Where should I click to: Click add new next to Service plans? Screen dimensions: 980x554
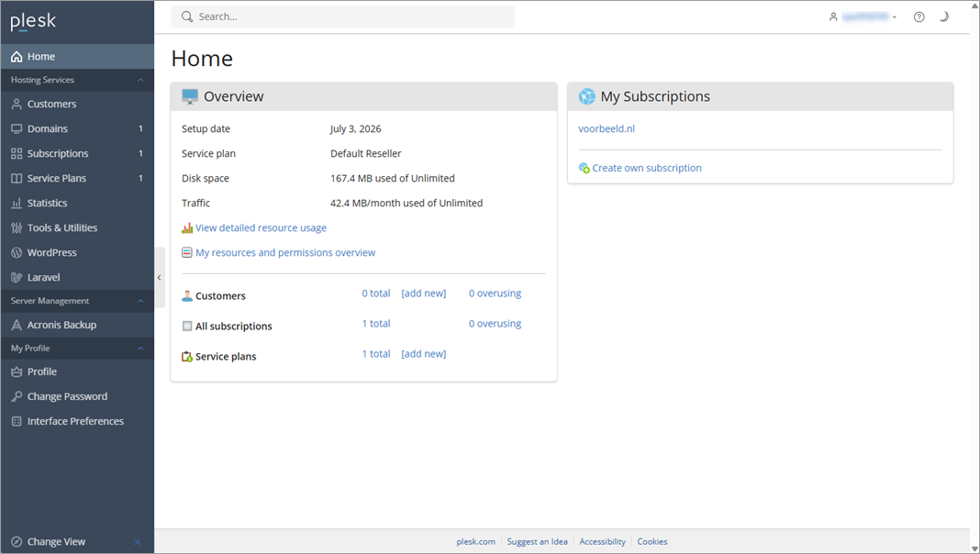tap(424, 353)
